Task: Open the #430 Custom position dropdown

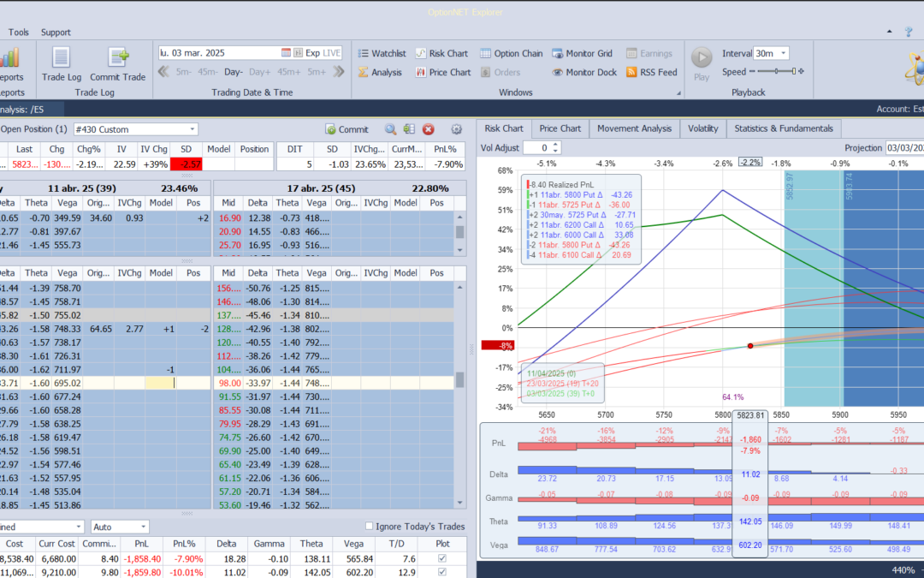Action: click(192, 129)
